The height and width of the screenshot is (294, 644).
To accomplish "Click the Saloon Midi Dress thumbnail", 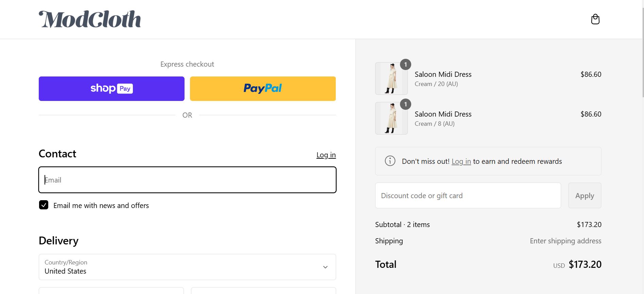I will click(391, 78).
